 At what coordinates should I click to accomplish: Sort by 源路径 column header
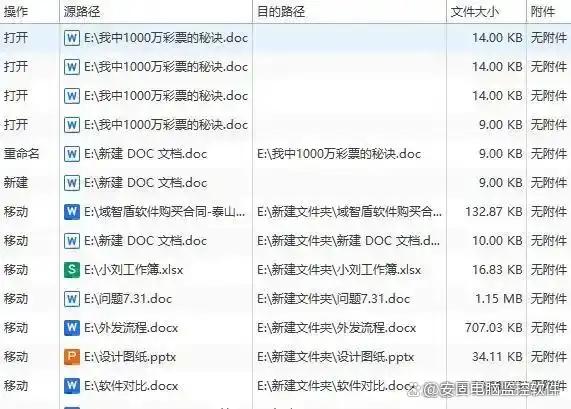click(x=156, y=12)
